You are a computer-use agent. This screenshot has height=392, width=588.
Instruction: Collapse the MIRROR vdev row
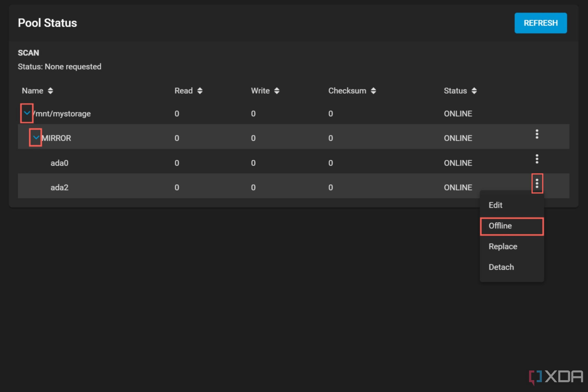36,138
